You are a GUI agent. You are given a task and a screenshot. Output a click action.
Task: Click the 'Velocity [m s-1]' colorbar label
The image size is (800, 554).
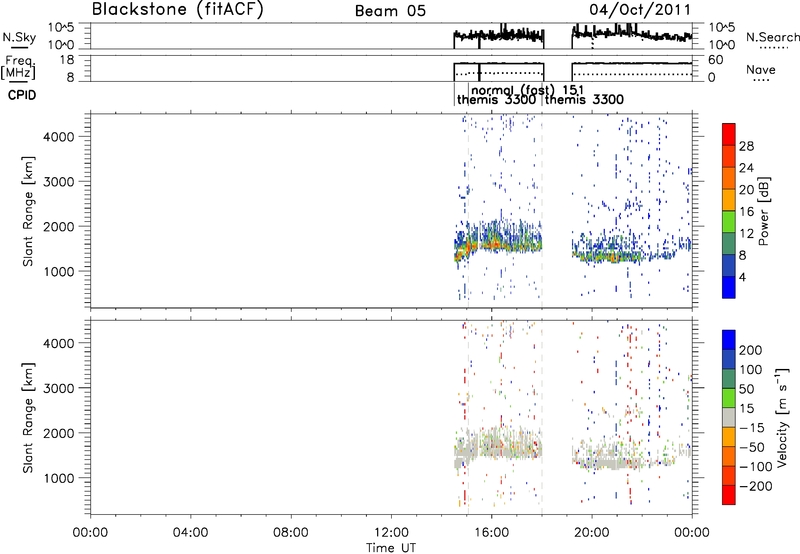click(x=782, y=417)
